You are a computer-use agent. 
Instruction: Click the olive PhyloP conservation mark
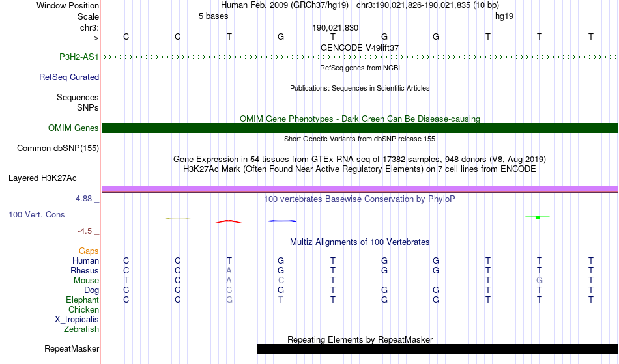(x=178, y=219)
